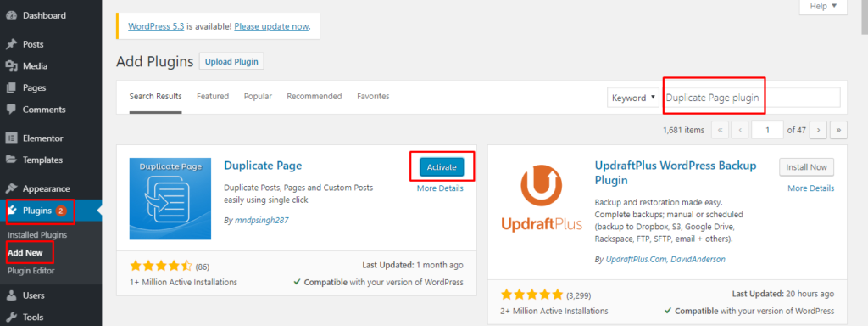Switch to the Featured tab

click(213, 97)
